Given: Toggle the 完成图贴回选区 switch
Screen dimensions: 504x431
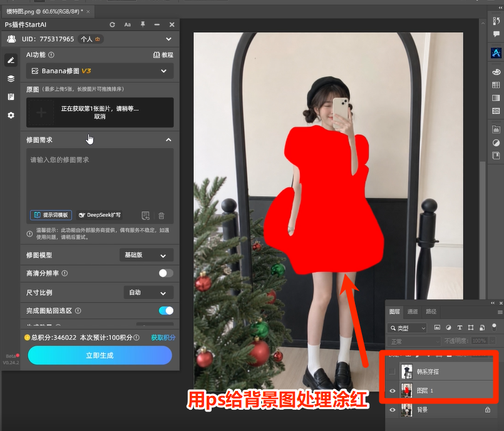Looking at the screenshot, I should coord(166,310).
